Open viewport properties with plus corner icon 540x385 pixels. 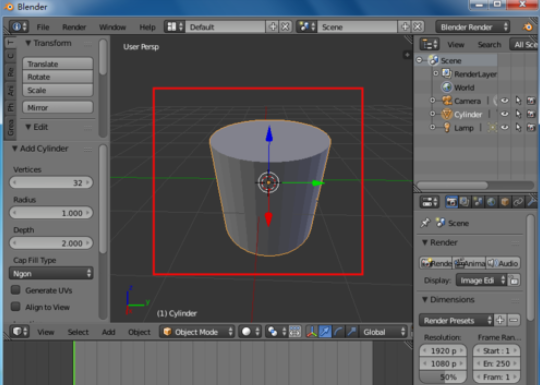[x=407, y=54]
